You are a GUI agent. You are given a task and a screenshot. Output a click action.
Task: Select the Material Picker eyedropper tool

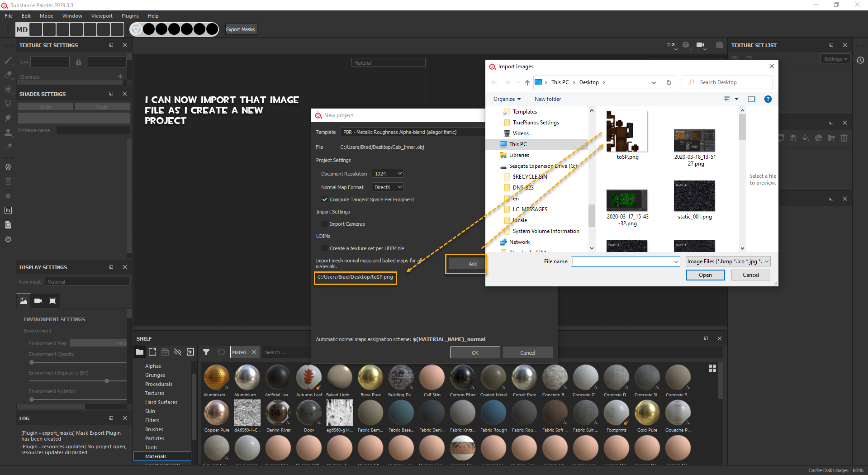pyautogui.click(x=8, y=147)
